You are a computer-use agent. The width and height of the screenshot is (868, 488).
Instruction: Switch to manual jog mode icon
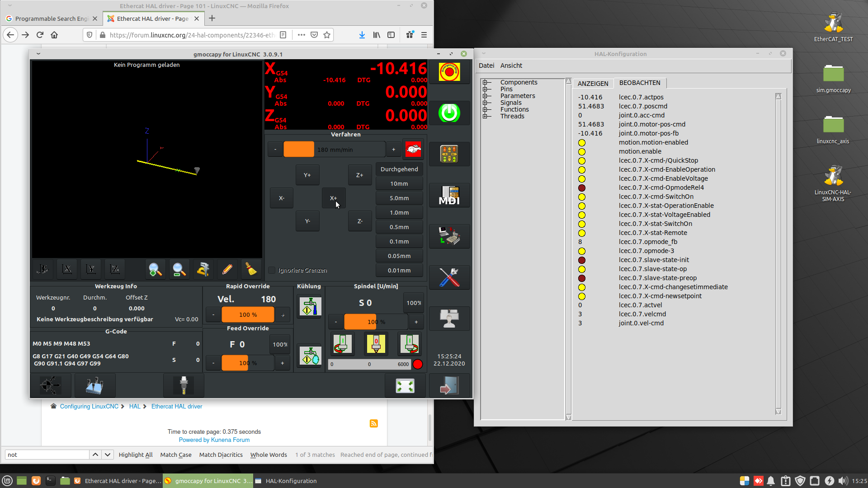pyautogui.click(x=449, y=154)
